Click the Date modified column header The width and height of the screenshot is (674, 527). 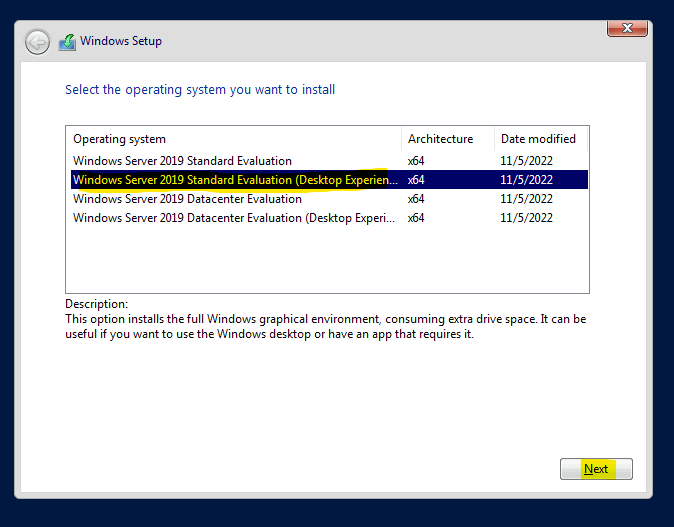(x=541, y=139)
